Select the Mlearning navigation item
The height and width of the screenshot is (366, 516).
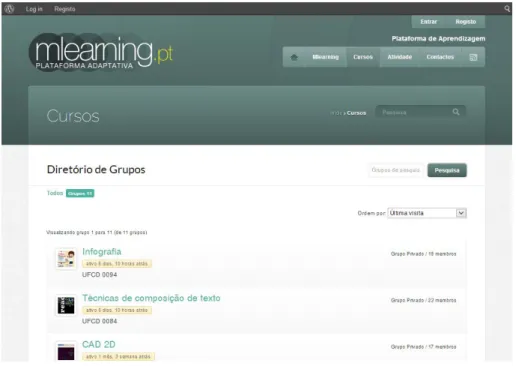click(x=325, y=57)
